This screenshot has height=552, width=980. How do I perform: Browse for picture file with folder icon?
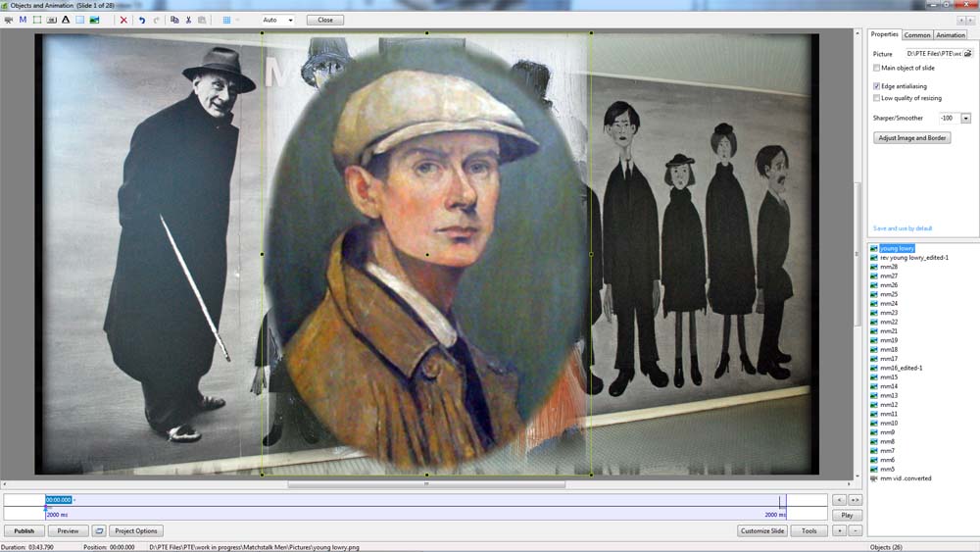pyautogui.click(x=967, y=54)
